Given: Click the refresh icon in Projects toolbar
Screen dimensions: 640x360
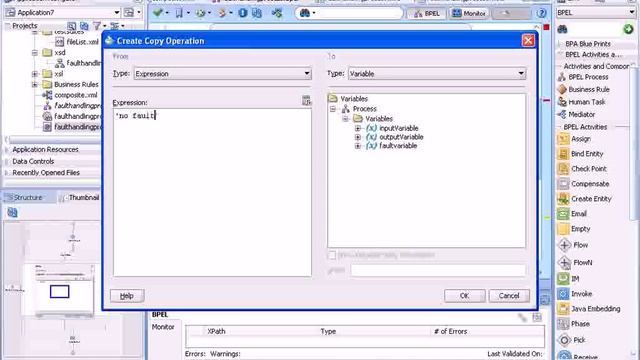Looking at the screenshot, I should (x=84, y=26).
